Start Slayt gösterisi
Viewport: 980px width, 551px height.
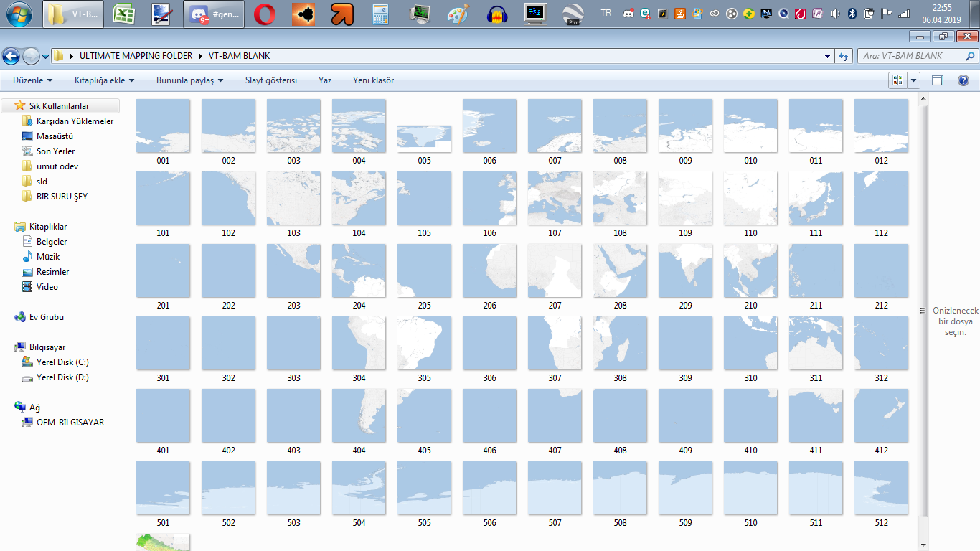271,80
